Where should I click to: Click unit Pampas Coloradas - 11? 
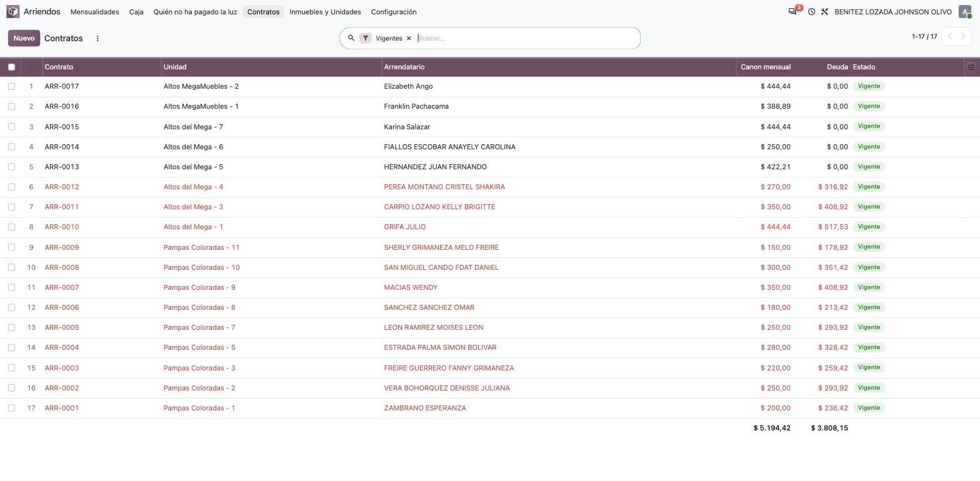(x=201, y=247)
